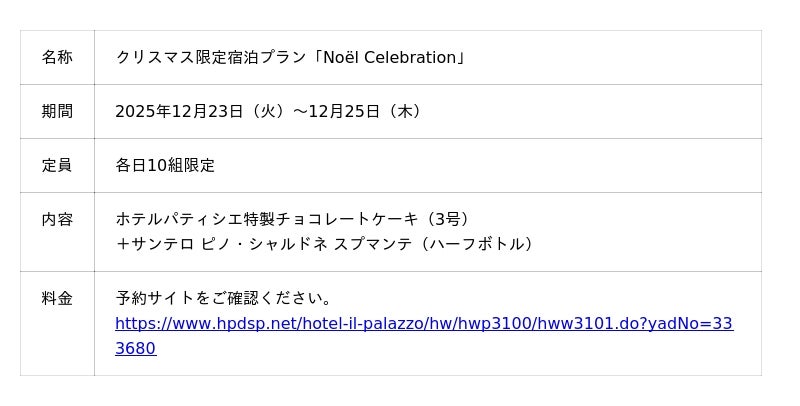The width and height of the screenshot is (800, 406).
Task: Click the 予約サイトをご確認ください。 sentence
Action: point(225,298)
